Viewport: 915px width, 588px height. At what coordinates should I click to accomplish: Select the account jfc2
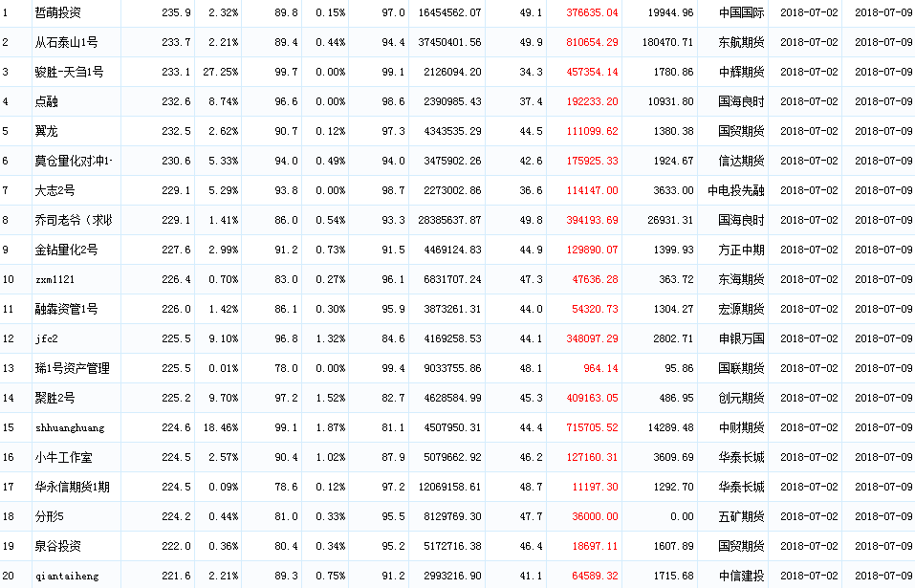[x=46, y=338]
